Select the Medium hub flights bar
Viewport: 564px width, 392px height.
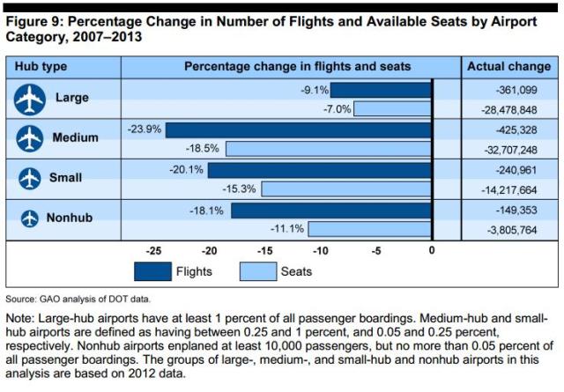pyautogui.click(x=298, y=129)
